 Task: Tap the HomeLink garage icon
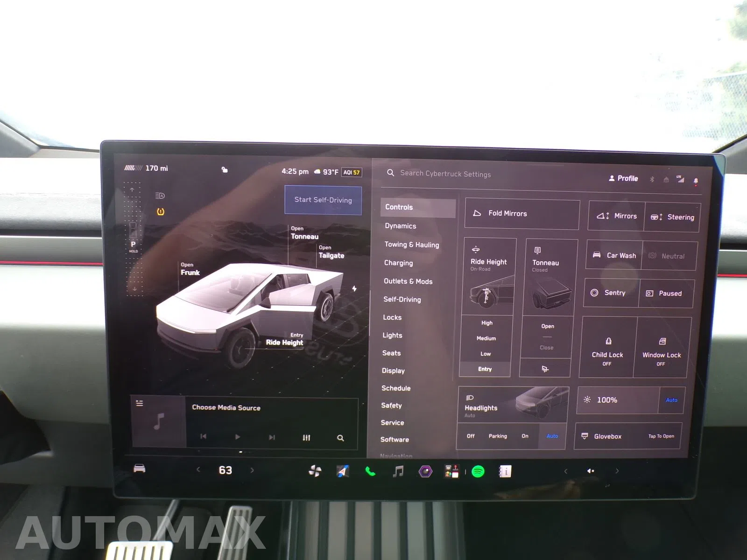[666, 180]
